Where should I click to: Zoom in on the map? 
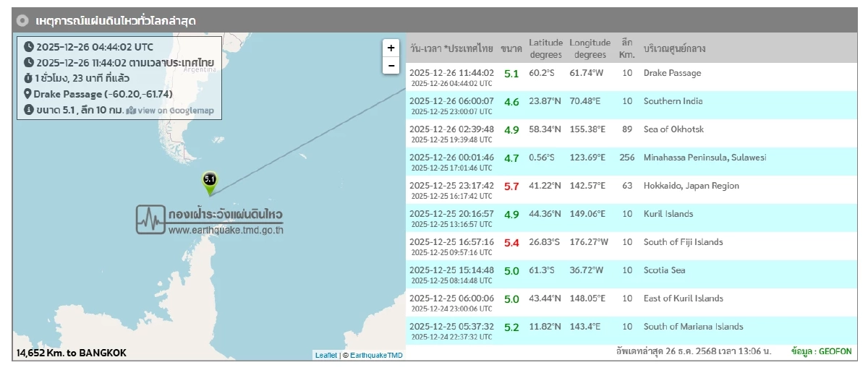[x=391, y=48]
